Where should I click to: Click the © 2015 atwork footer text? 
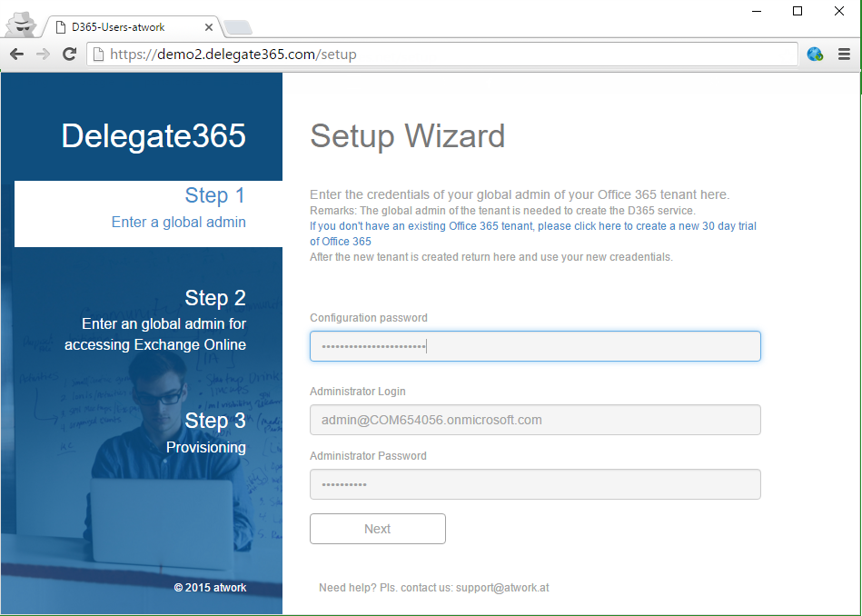pos(210,588)
